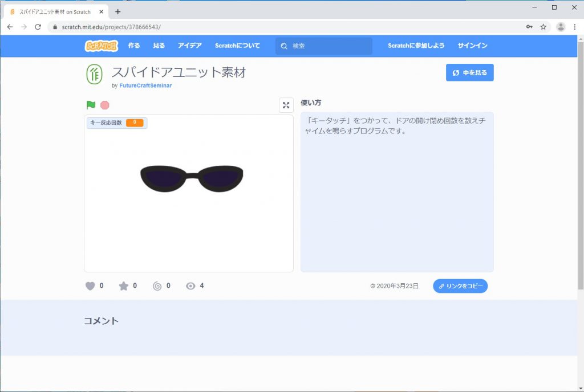Open the Chrome profile avatar
This screenshot has width=584, height=392.
[561, 27]
